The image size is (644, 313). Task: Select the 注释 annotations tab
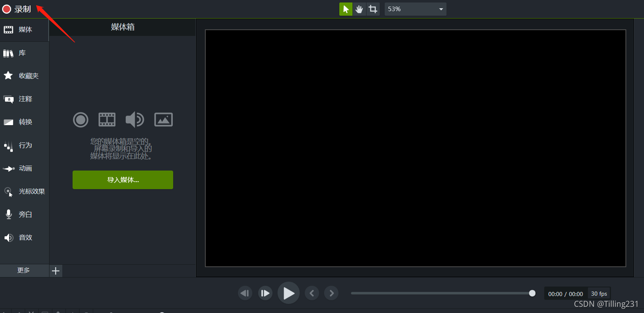pos(24,99)
